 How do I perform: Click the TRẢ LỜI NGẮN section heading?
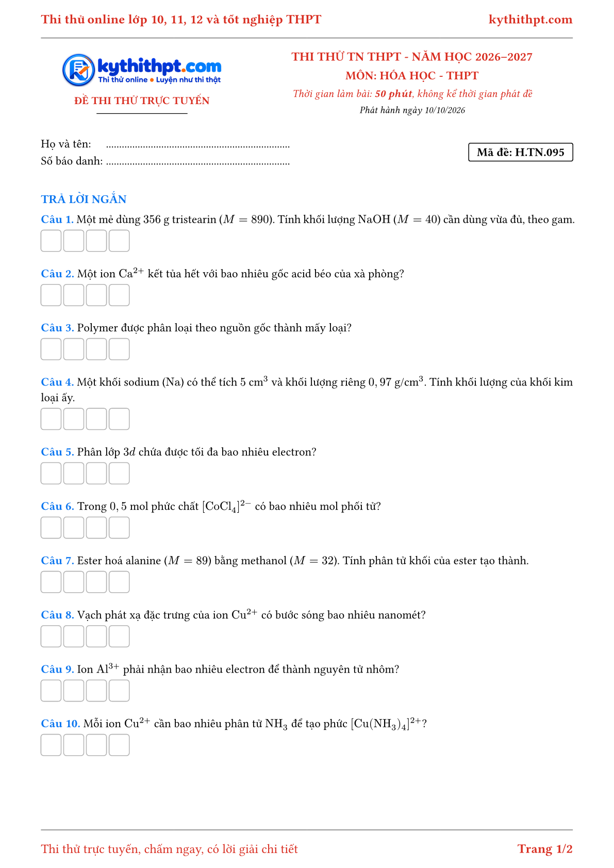[84, 199]
